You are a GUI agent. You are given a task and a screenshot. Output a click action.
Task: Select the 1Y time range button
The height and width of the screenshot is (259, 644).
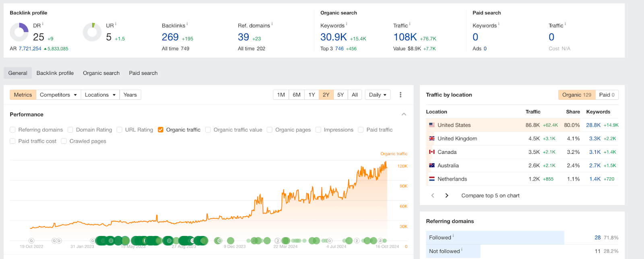click(x=312, y=95)
